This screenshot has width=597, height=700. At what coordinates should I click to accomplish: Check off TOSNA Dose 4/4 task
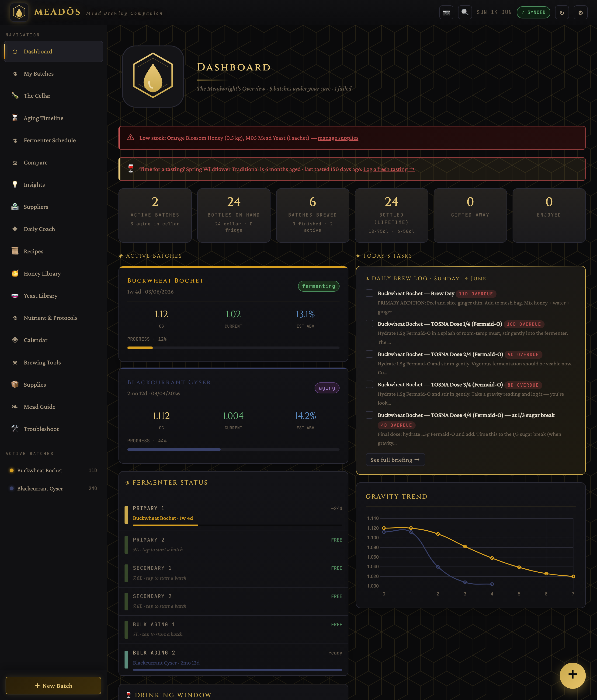point(369,415)
